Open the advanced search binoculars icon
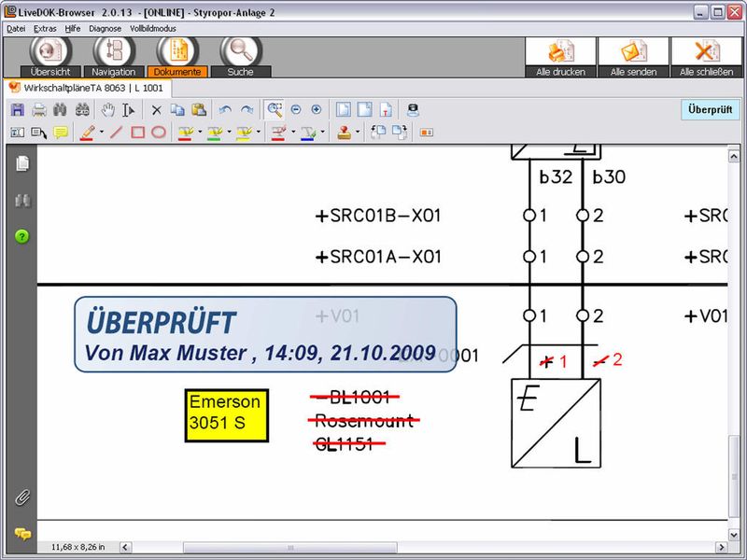747x560 pixels. click(82, 110)
